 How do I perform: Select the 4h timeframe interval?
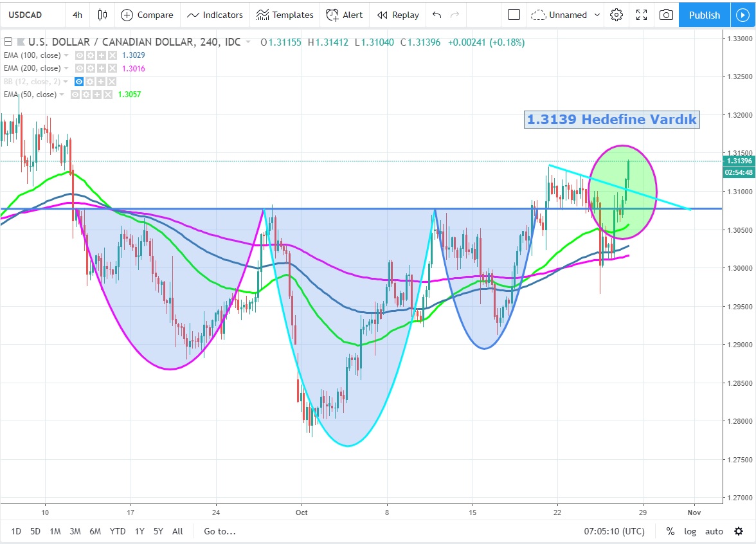[x=77, y=15]
